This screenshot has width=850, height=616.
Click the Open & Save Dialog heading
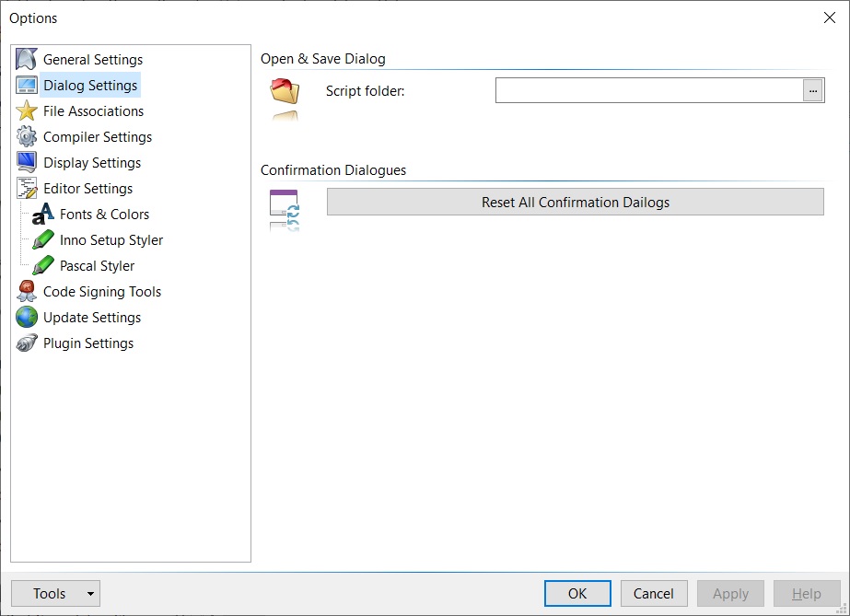[322, 59]
